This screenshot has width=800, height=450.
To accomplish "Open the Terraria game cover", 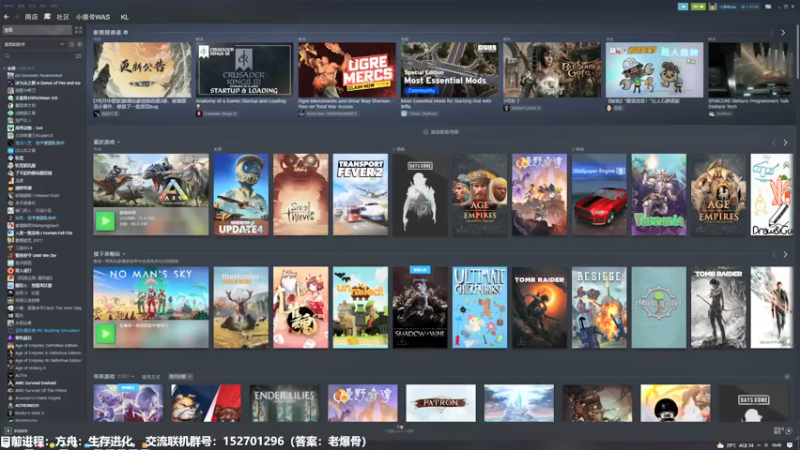I will [659, 194].
